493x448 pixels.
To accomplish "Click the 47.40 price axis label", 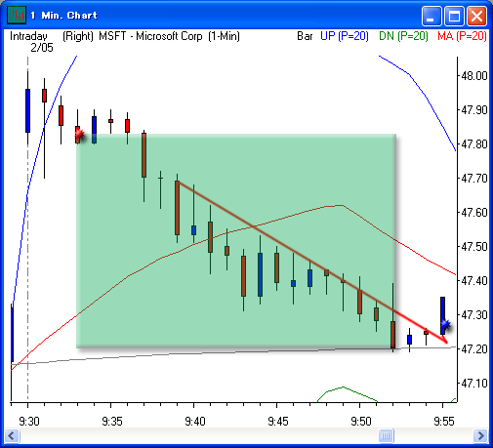I will (474, 281).
